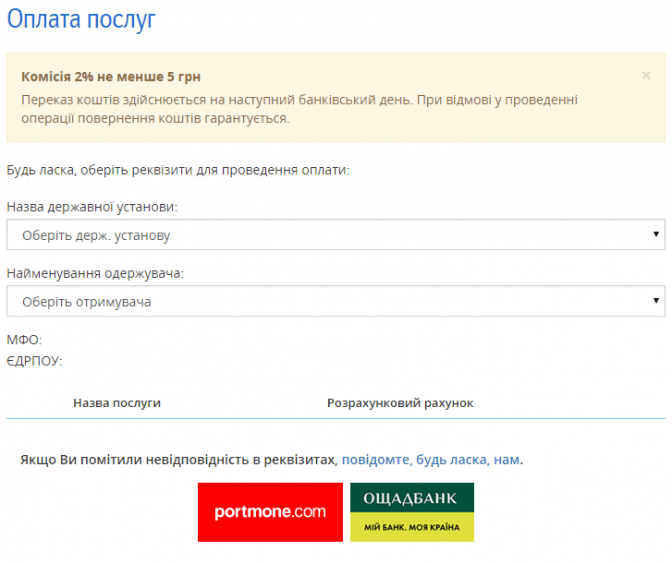The image size is (672, 563).
Task: Click the 'Назва послуги' column header
Action: tap(117, 403)
